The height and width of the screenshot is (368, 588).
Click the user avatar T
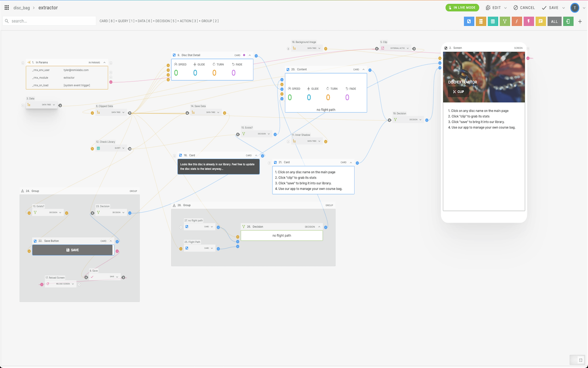tap(575, 8)
